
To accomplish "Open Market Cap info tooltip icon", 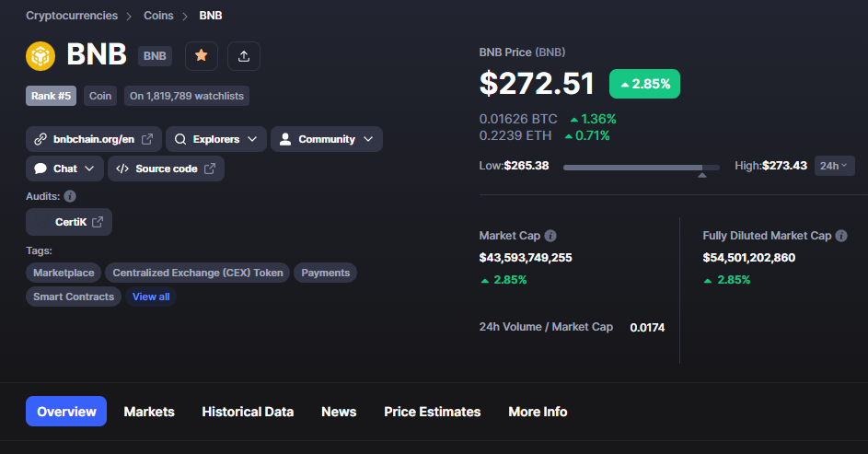I will [550, 236].
